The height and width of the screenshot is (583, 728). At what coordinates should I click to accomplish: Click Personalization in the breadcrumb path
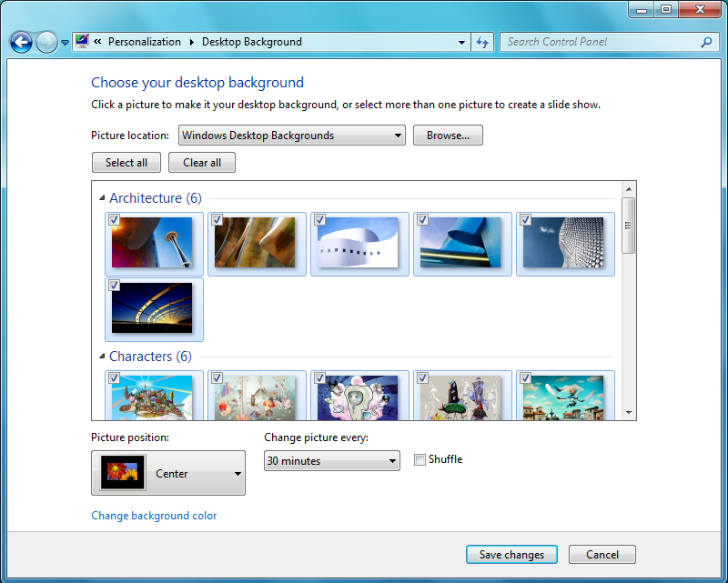144,42
